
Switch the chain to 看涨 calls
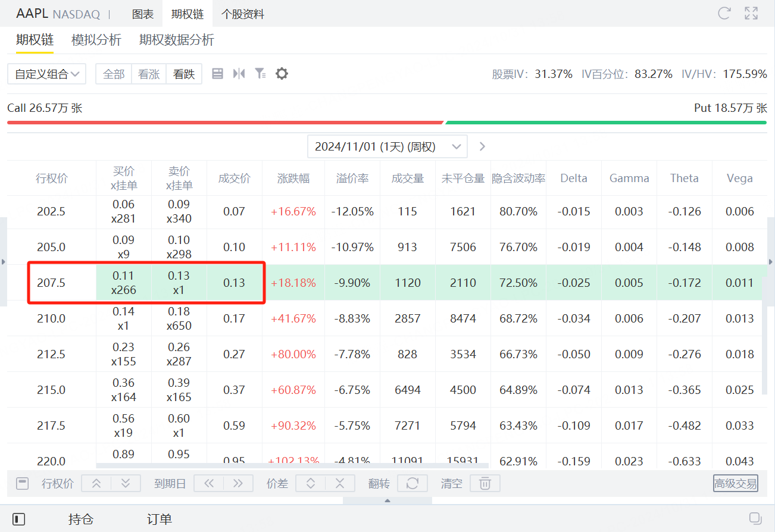(149, 74)
